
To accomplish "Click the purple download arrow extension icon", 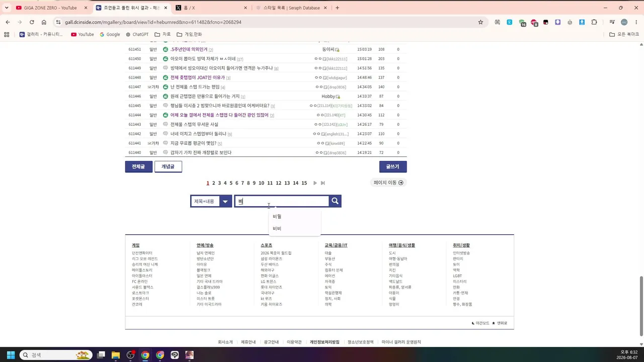I will (x=558, y=22).
